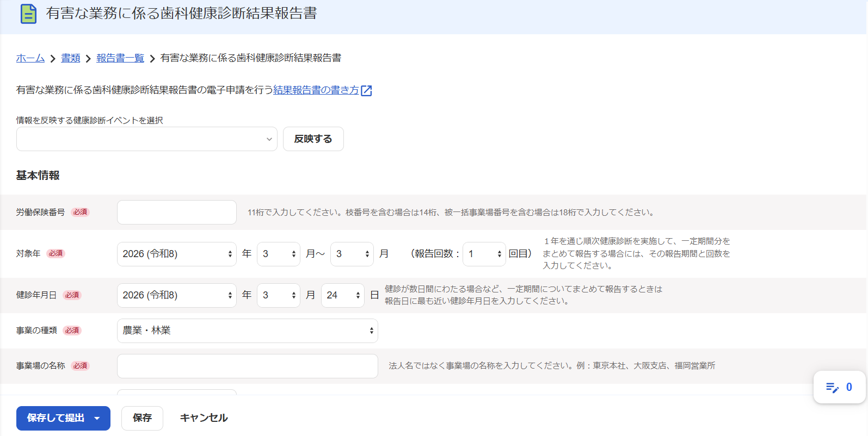The image size is (868, 436).
Task: Open the floating notes counter button
Action: click(x=839, y=387)
